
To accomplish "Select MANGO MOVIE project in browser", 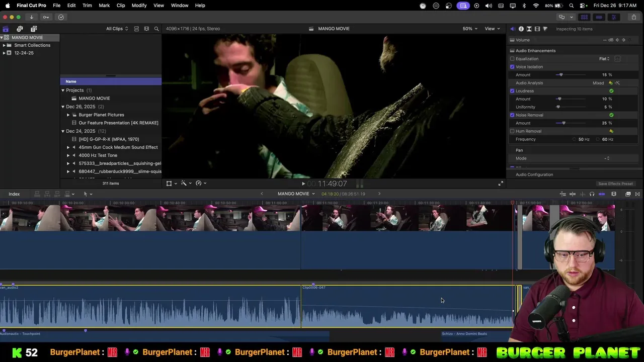I will point(94,99).
